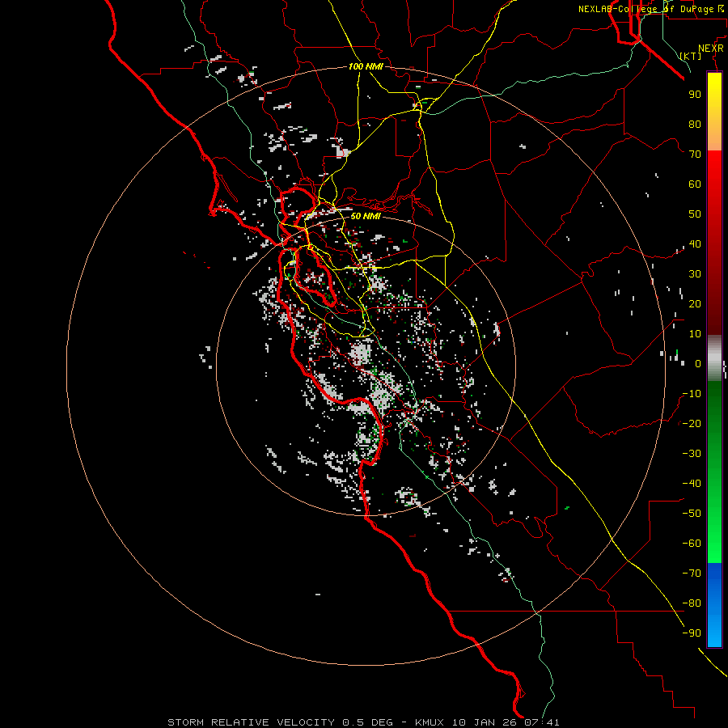Click the "50 NMI" range ring label
The image size is (728, 728).
tap(366, 216)
